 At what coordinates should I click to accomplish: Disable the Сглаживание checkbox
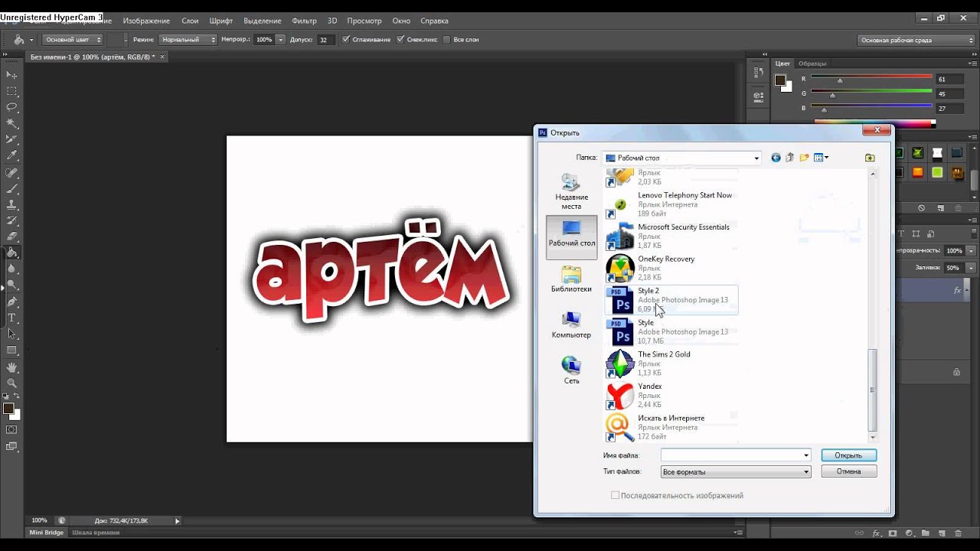(346, 39)
